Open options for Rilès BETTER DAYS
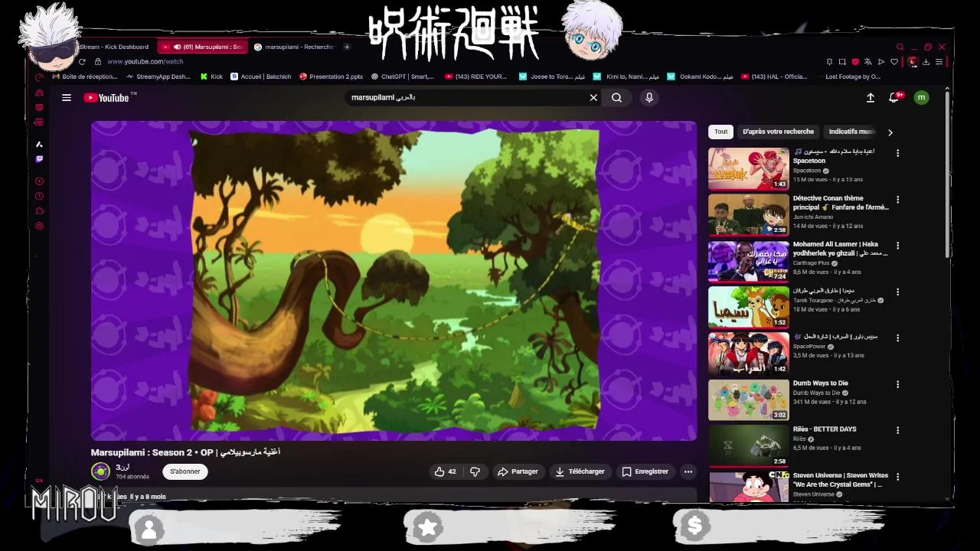Image resolution: width=980 pixels, height=551 pixels. (897, 430)
